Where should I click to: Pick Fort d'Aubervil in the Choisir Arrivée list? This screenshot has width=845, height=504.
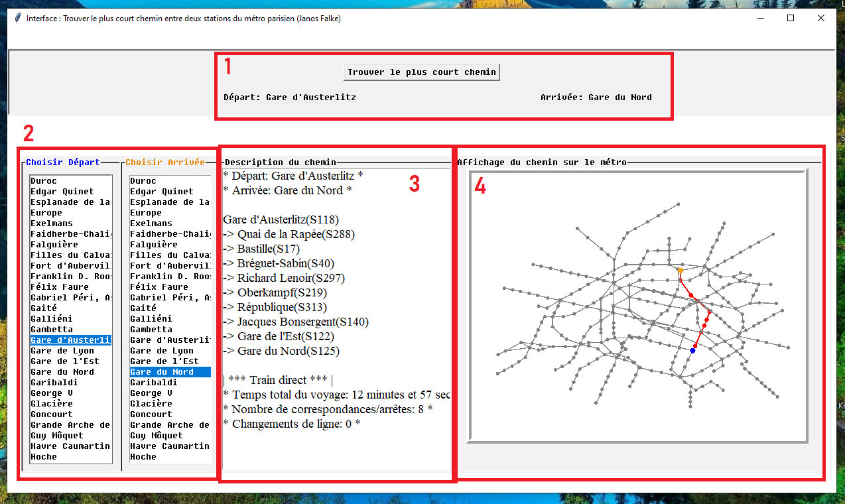[x=170, y=266]
